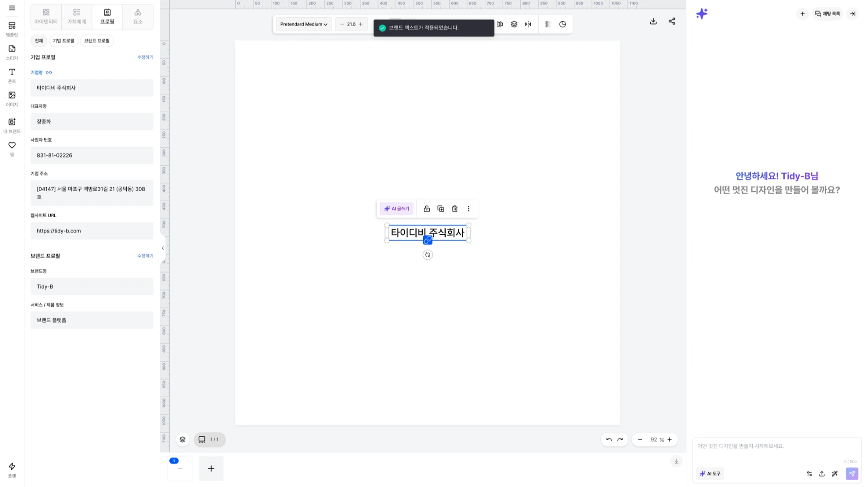Viewport: 868px width, 487px height.
Task: Select the 브랜드 프로필 filter chip
Action: [x=97, y=41]
